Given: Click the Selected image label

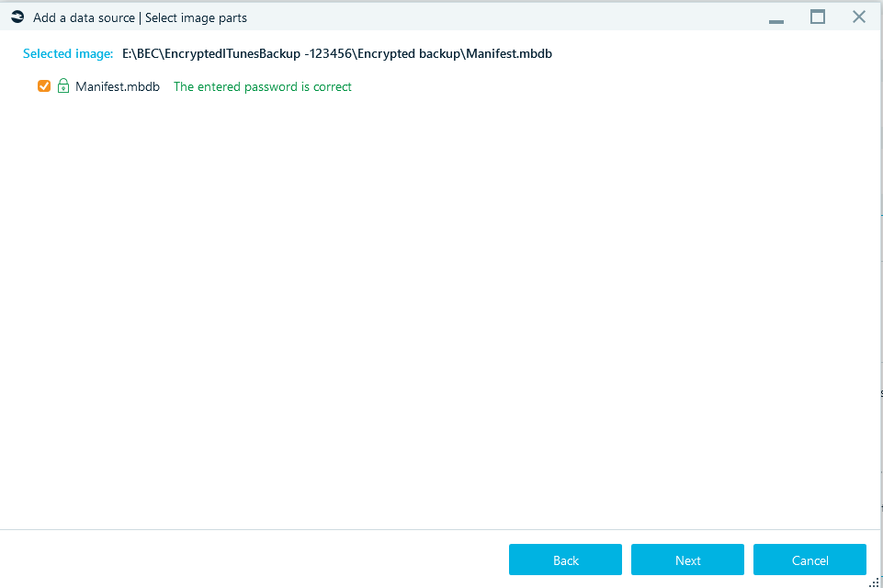Looking at the screenshot, I should click(68, 53).
